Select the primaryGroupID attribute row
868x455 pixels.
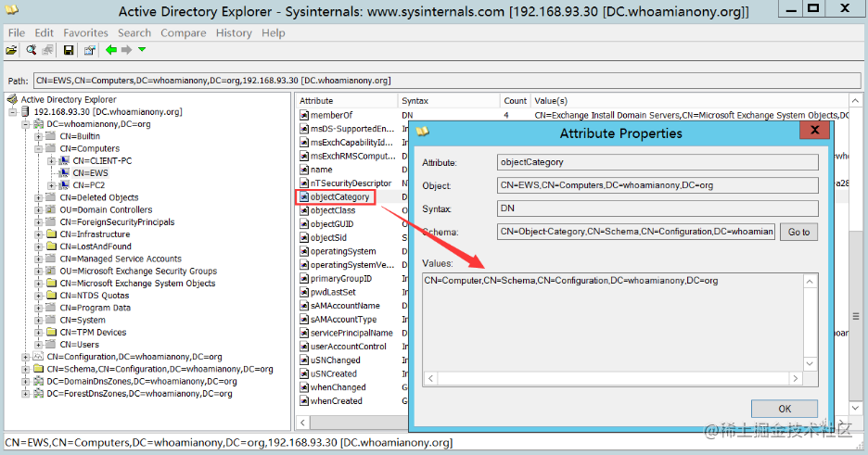[x=341, y=279]
